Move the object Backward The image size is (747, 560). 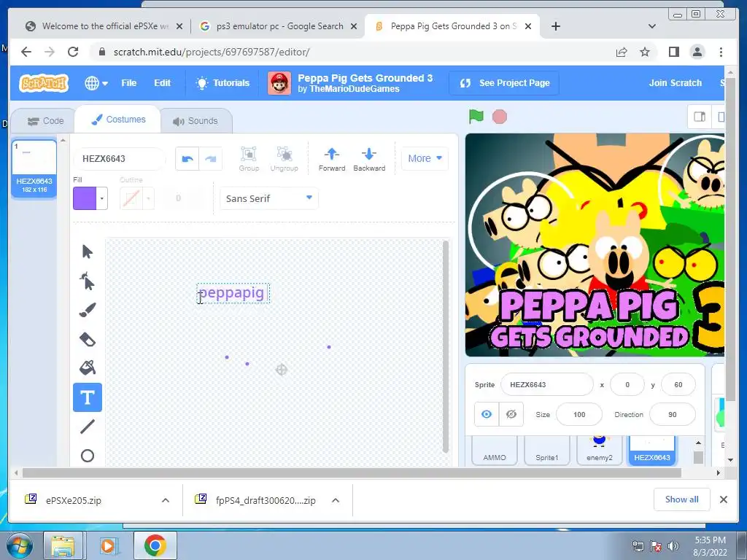pyautogui.click(x=369, y=158)
